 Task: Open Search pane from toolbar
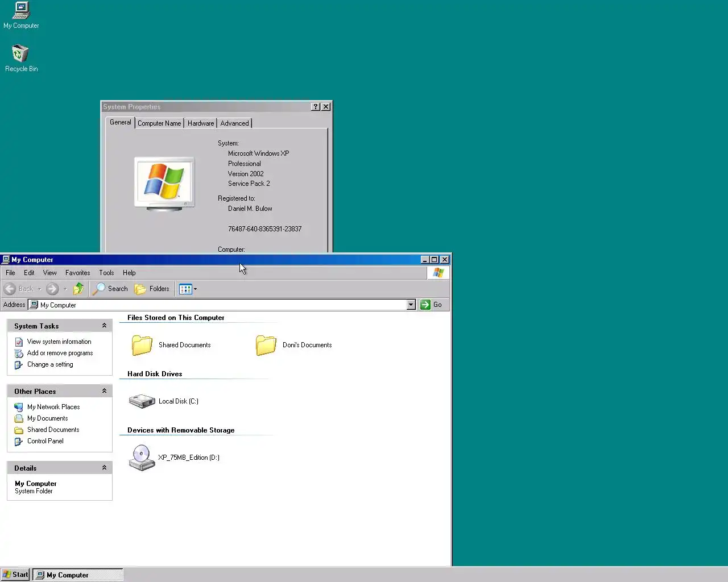click(111, 289)
